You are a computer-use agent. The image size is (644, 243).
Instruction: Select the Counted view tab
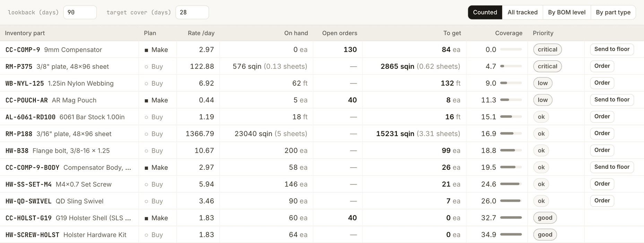pyautogui.click(x=485, y=12)
